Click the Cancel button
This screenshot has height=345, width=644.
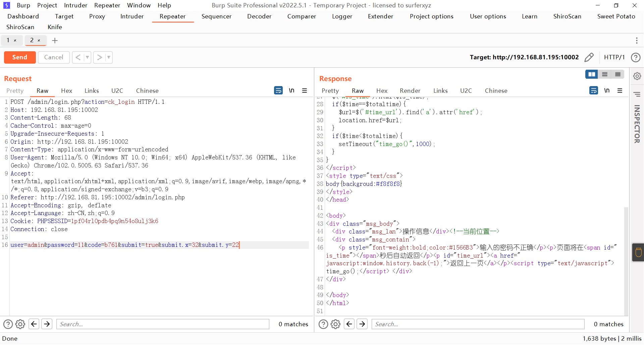[x=54, y=57]
